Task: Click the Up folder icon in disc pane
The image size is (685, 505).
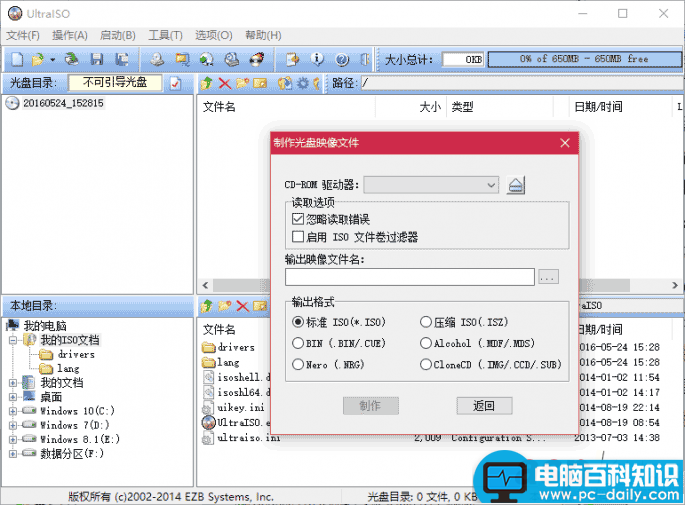Action: [206, 83]
